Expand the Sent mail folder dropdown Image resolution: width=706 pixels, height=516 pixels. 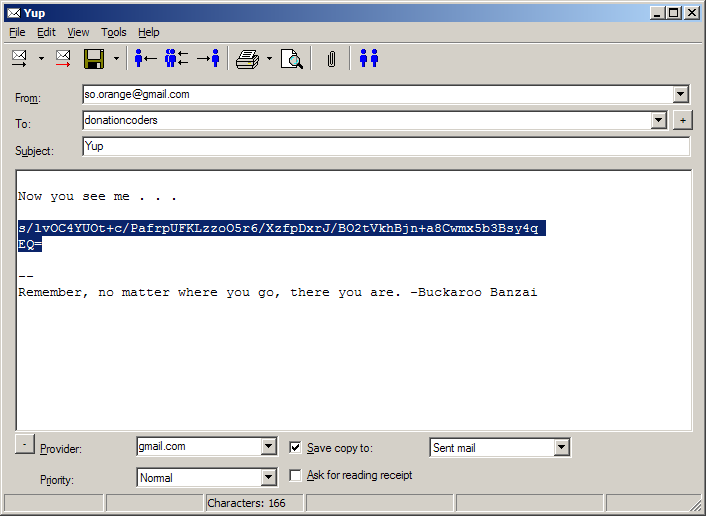click(561, 448)
